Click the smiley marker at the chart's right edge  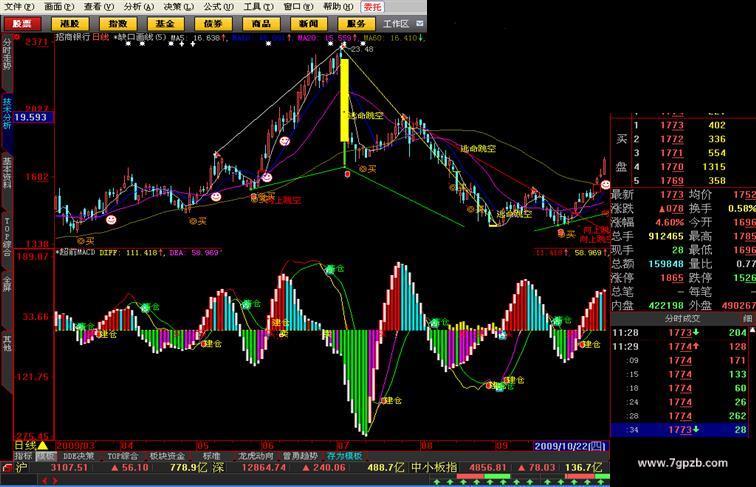tap(605, 184)
